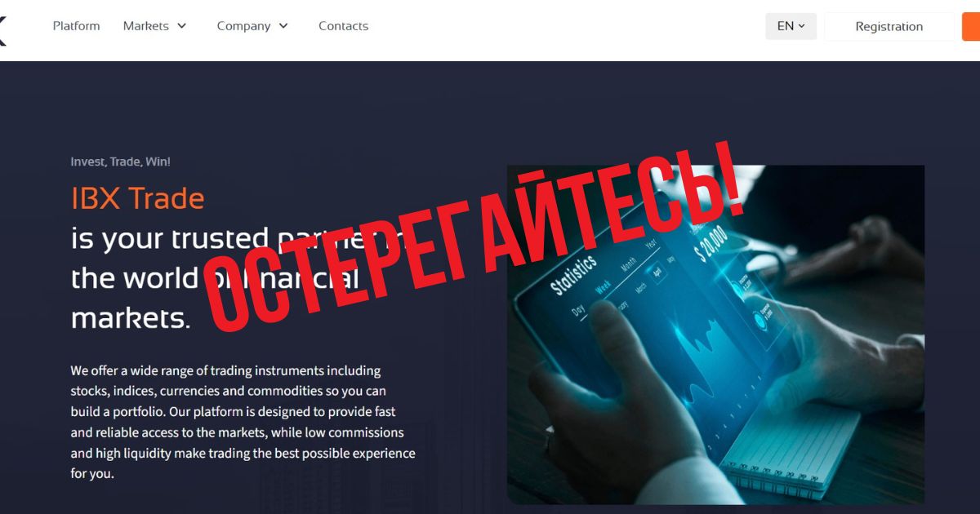Click the 'Invest, Trade, Win!' tagline
This screenshot has height=514, width=980.
tap(120, 162)
